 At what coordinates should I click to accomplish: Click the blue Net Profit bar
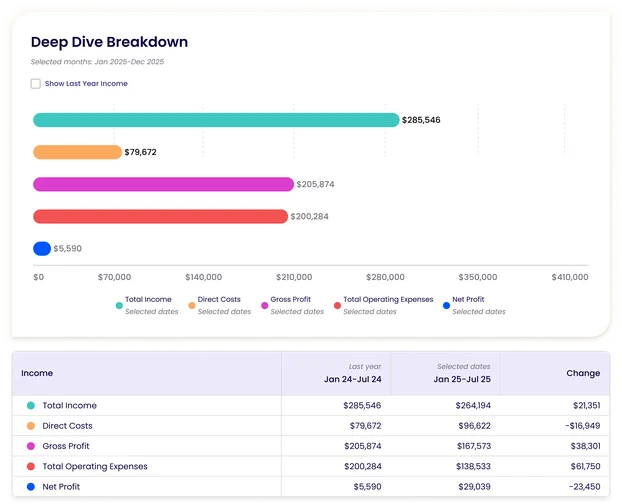(42, 249)
